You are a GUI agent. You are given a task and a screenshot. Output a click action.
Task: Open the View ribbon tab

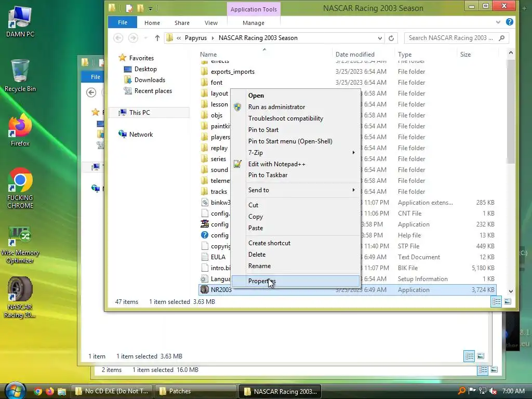point(211,23)
